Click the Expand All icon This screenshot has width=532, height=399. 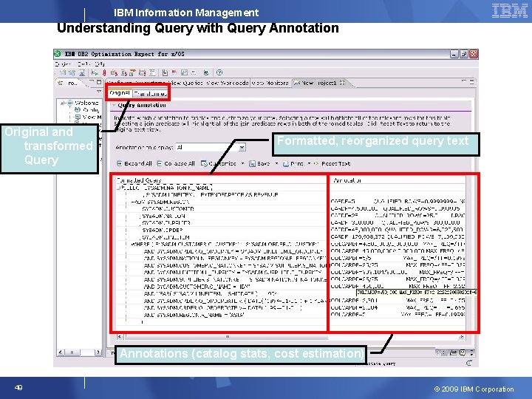coord(120,163)
